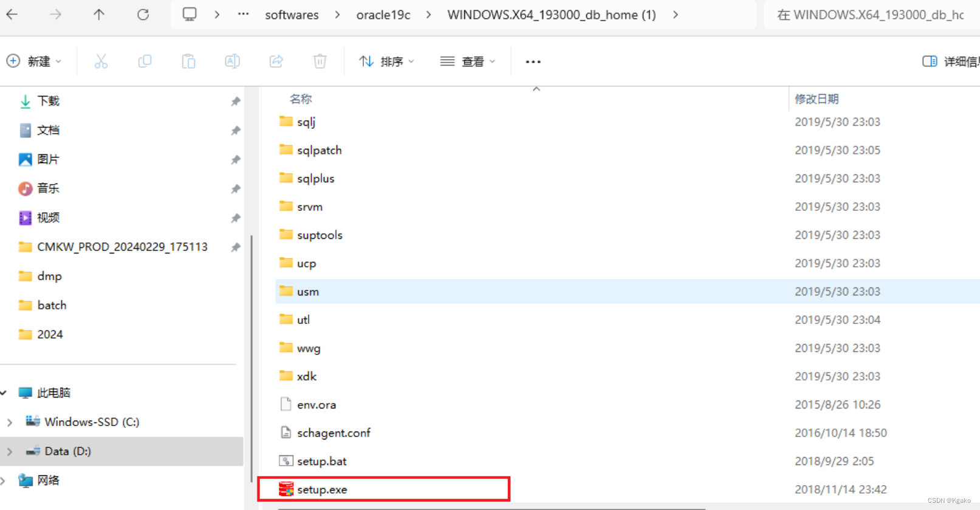The image size is (980, 510).
Task: Unpin 文档 from quick access
Action: click(236, 131)
